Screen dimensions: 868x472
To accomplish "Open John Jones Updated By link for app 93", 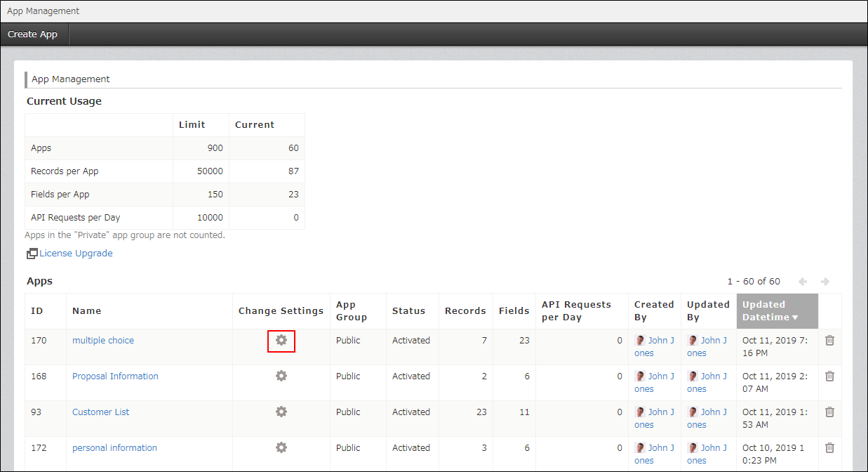I will (707, 418).
